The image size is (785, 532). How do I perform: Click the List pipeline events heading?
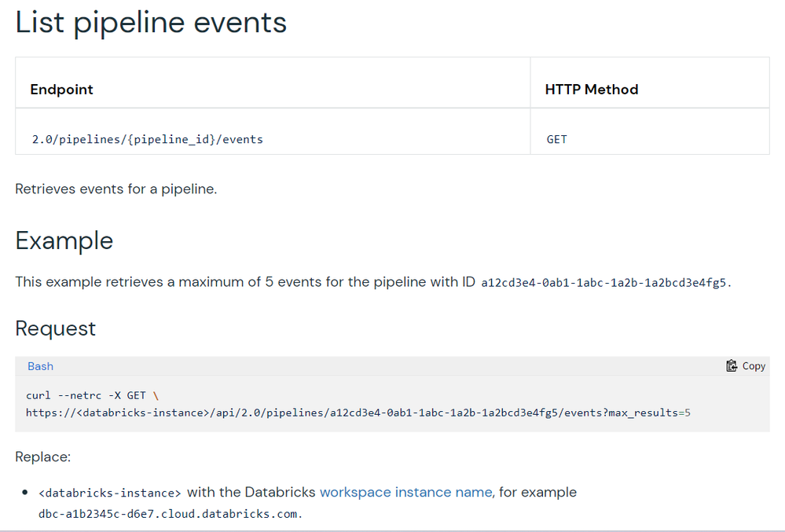pos(151,23)
